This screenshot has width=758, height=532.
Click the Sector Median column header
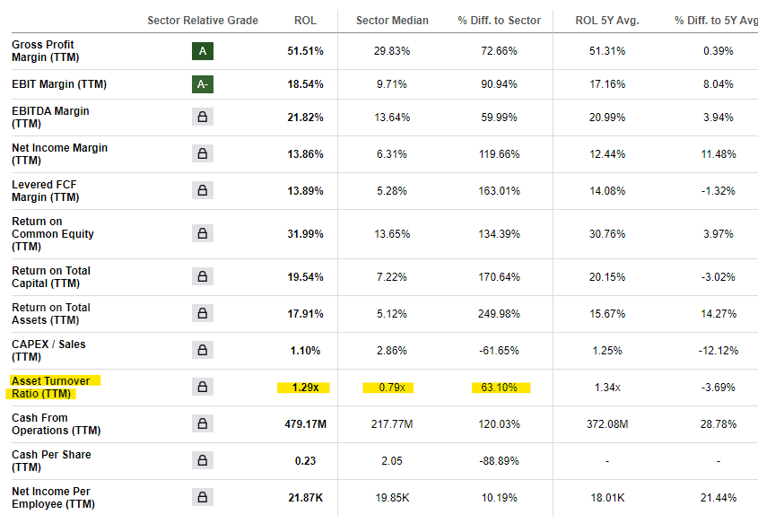[x=392, y=21]
